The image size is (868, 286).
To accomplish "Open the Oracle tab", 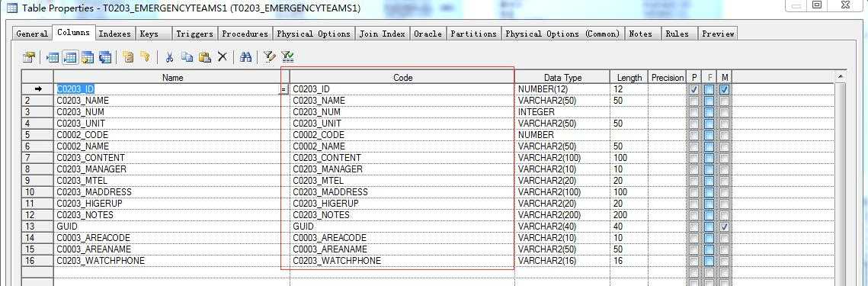I will [x=428, y=34].
